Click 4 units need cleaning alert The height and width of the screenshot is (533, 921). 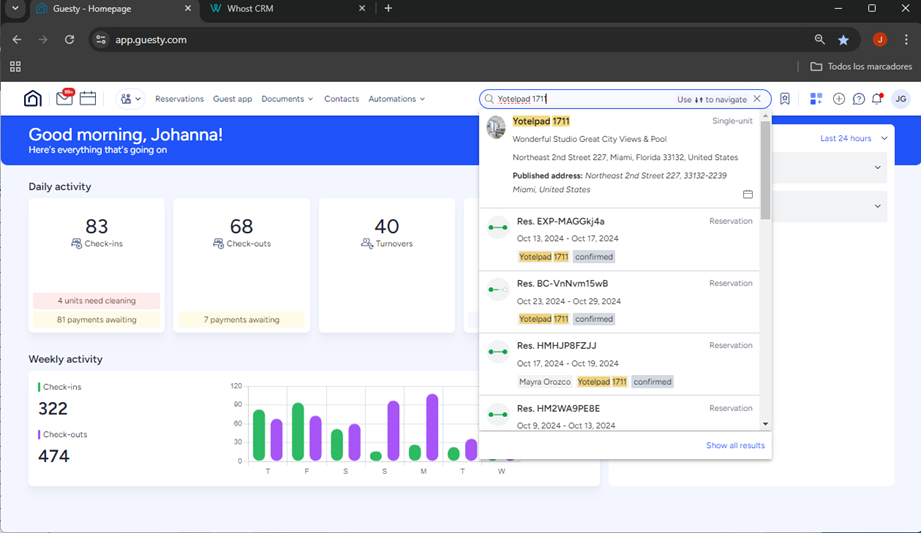pyautogui.click(x=96, y=300)
